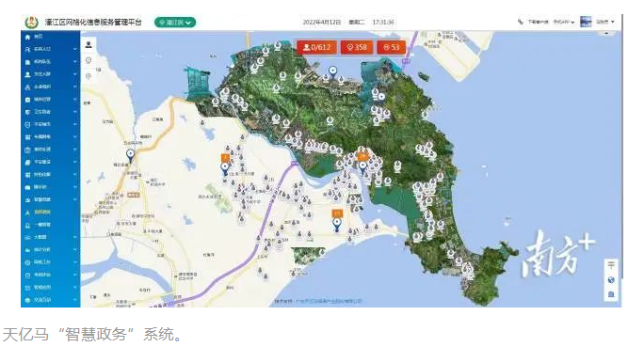Click the person icon in map toolbar
This screenshot has width=644, height=363.
pos(89,45)
